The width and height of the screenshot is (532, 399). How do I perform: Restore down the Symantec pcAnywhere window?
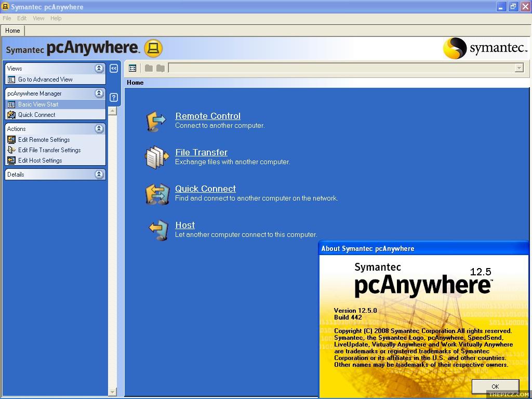513,7
